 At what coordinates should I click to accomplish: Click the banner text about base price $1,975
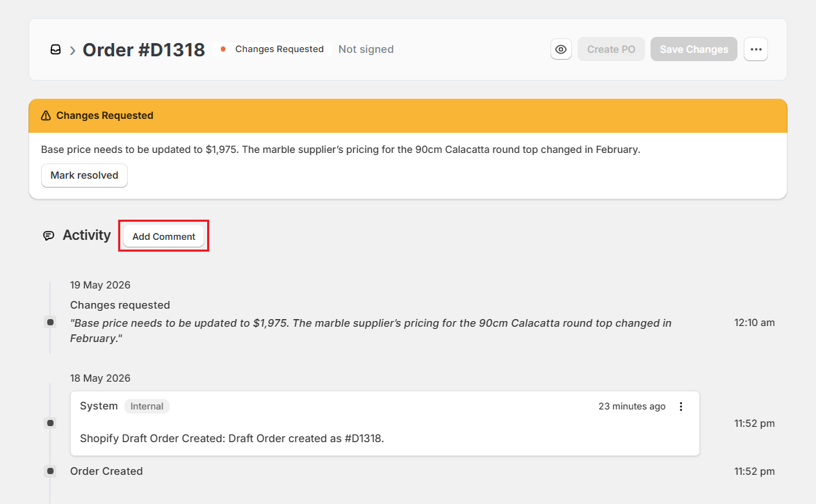341,150
